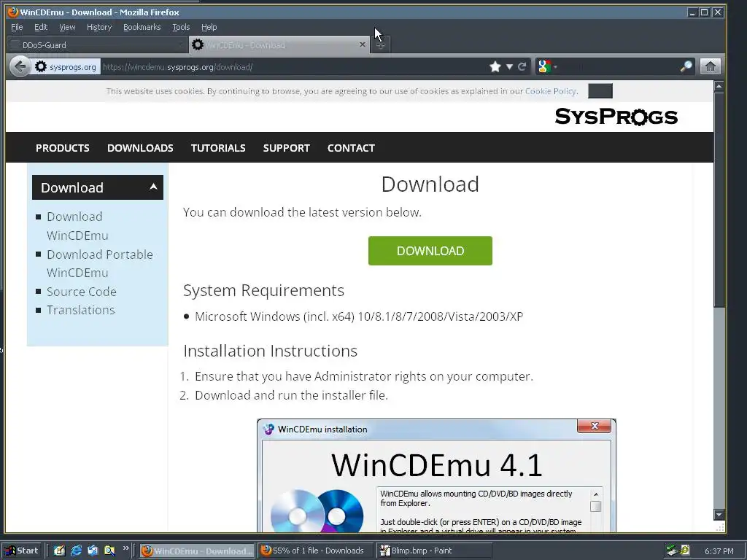Reload the page with the refresh icon
This screenshot has height=560, width=747.
point(522,66)
